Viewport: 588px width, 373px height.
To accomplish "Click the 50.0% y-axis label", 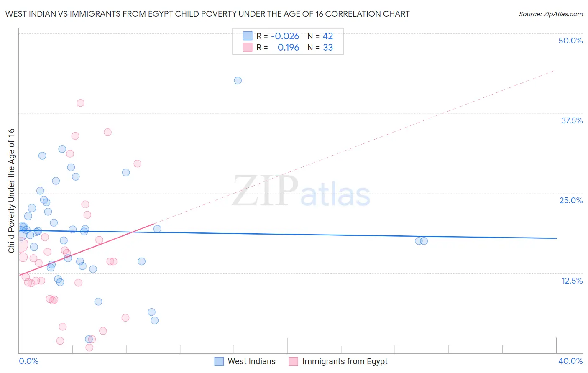I will 570,41.
